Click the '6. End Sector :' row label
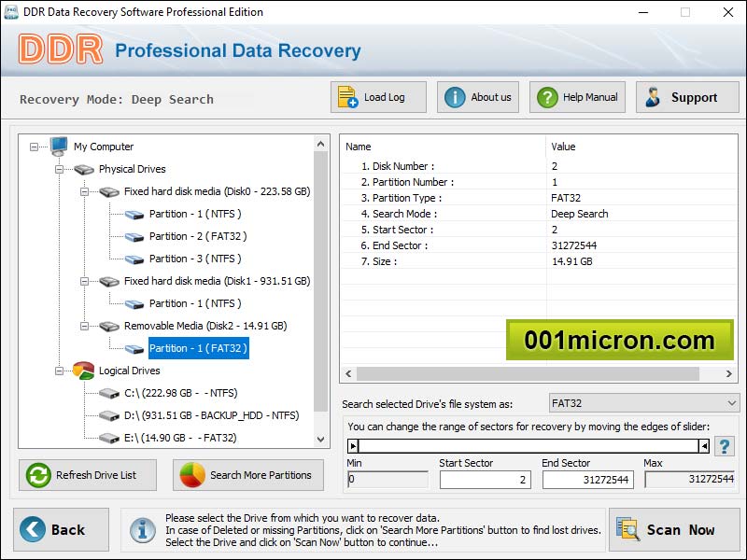 (394, 245)
